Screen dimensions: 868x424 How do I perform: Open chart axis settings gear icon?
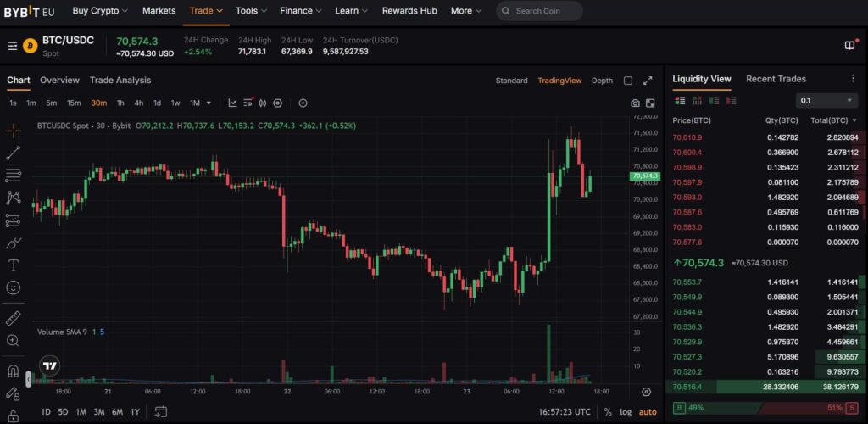(646, 392)
